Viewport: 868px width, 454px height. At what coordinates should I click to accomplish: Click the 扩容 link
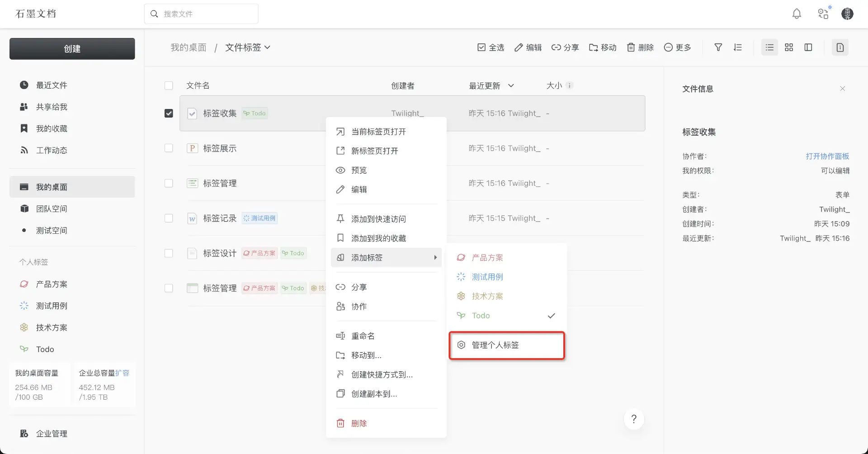coord(122,373)
